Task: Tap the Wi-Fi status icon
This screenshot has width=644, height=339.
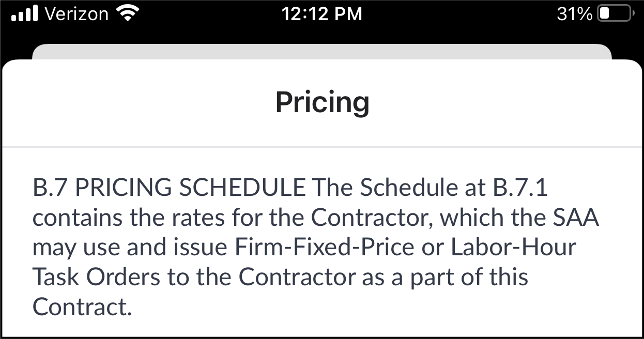Action: (126, 14)
